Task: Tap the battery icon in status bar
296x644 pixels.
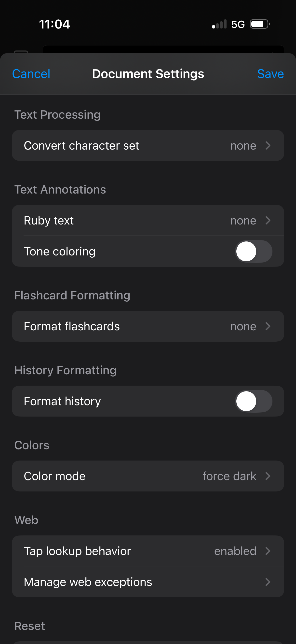Action: click(260, 24)
